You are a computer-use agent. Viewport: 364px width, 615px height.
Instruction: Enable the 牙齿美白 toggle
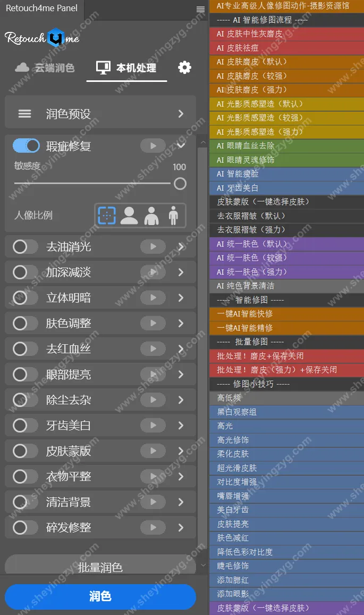tap(25, 425)
